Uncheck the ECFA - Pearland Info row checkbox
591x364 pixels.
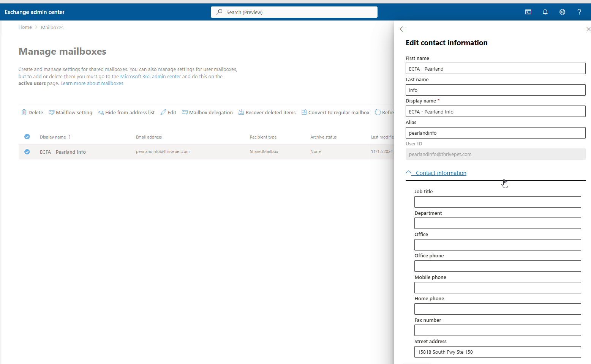[x=27, y=152]
